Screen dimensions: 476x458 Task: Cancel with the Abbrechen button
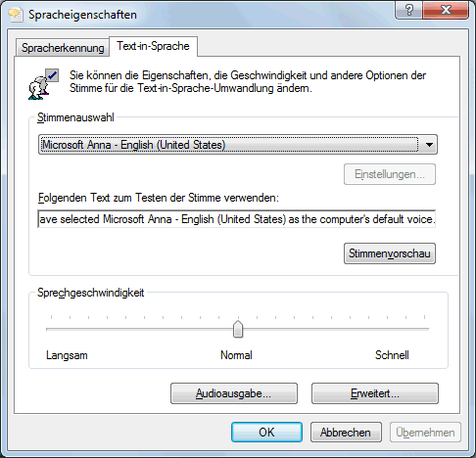tap(346, 433)
